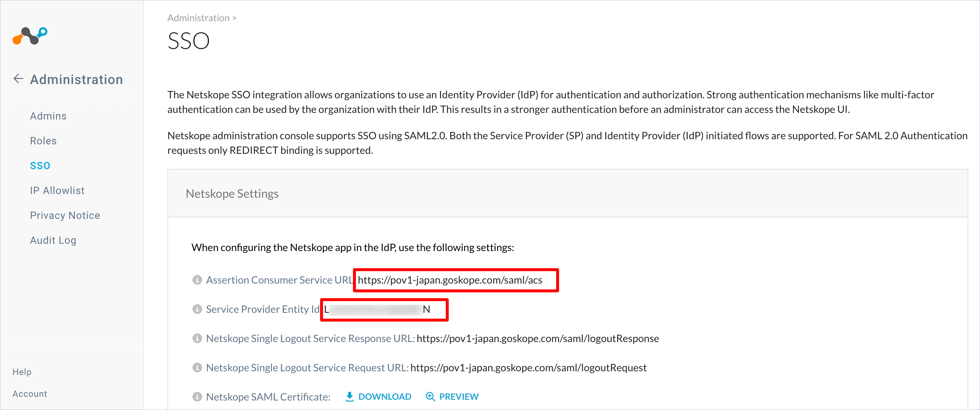Select SSO in the sidebar
980x410 pixels.
click(x=40, y=166)
